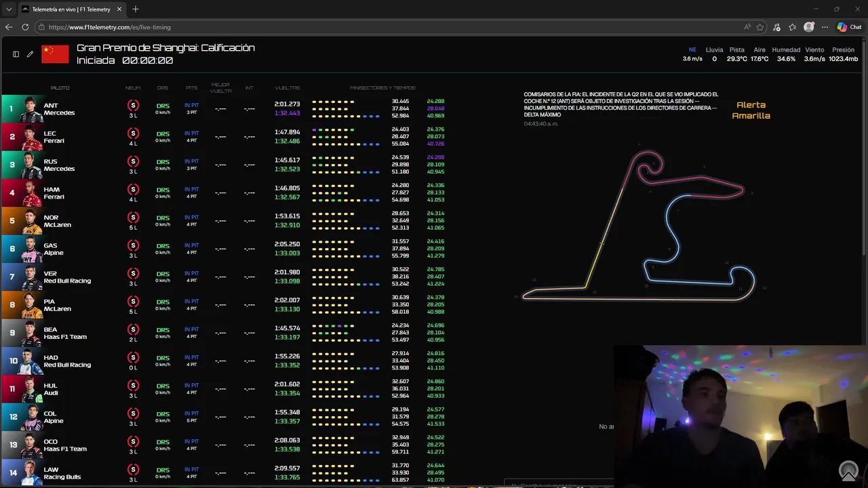Click the minisector dots row for BEA
Viewport: 868px width, 488px height.
346,333
